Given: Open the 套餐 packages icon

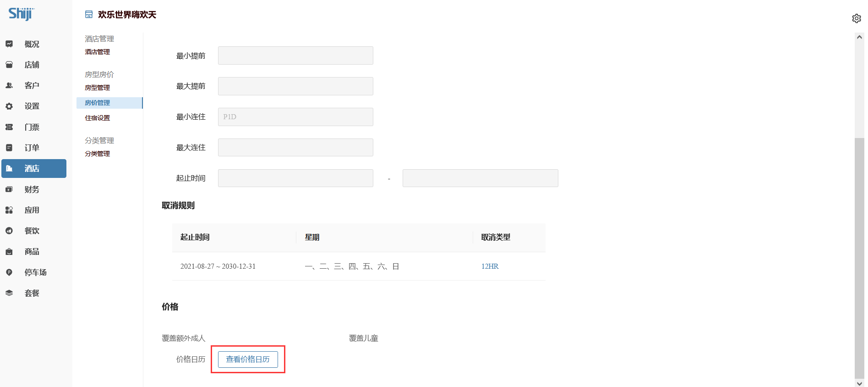Looking at the screenshot, I should click(9, 293).
